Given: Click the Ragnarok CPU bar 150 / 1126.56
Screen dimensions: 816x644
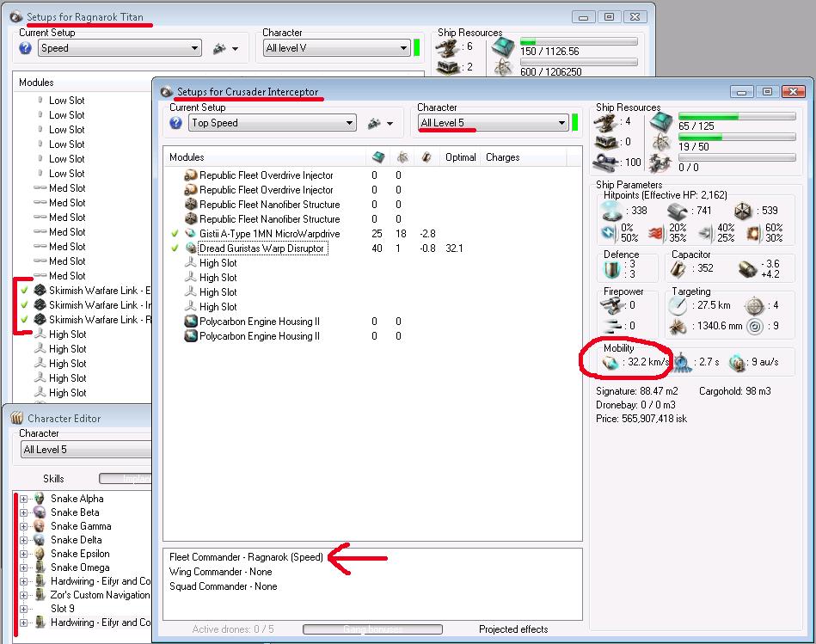Looking at the screenshot, I should [x=579, y=41].
